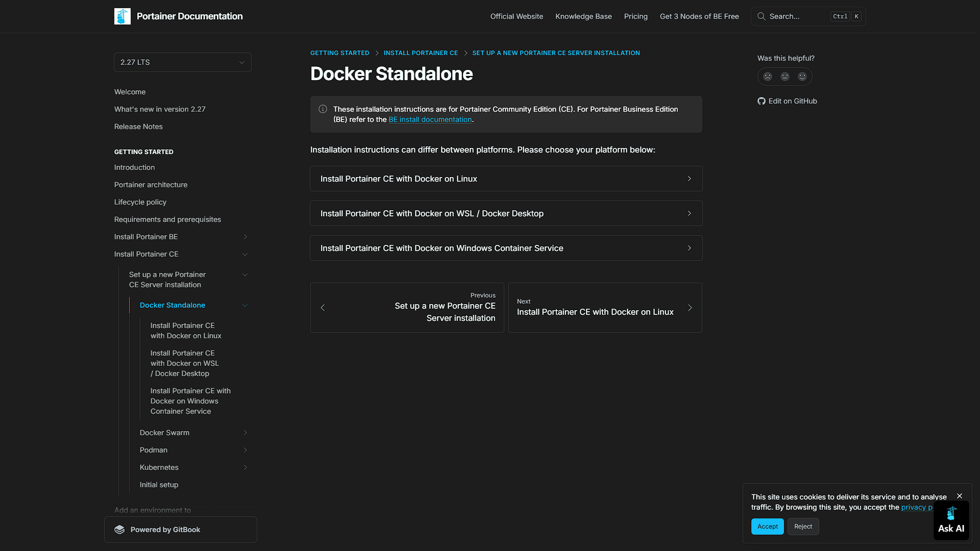980x551 pixels.
Task: Collapse Set up a new Portainer CE Server installation
Action: click(245, 274)
